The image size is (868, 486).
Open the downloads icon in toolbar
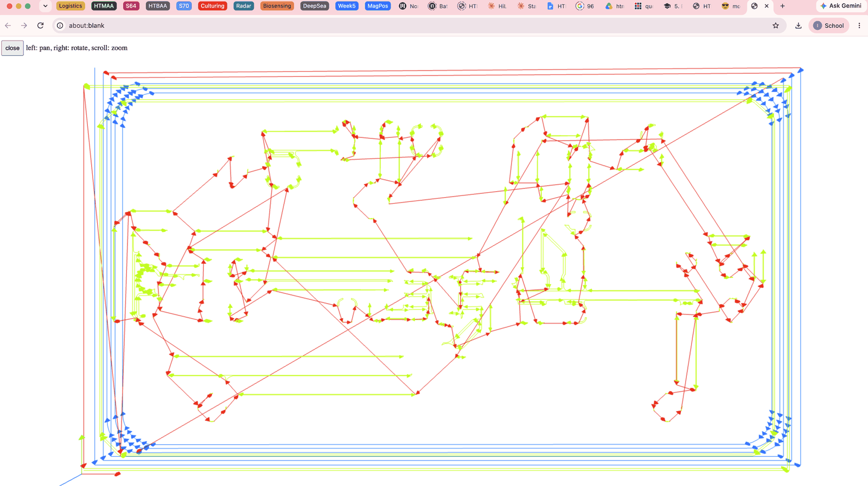pos(799,26)
